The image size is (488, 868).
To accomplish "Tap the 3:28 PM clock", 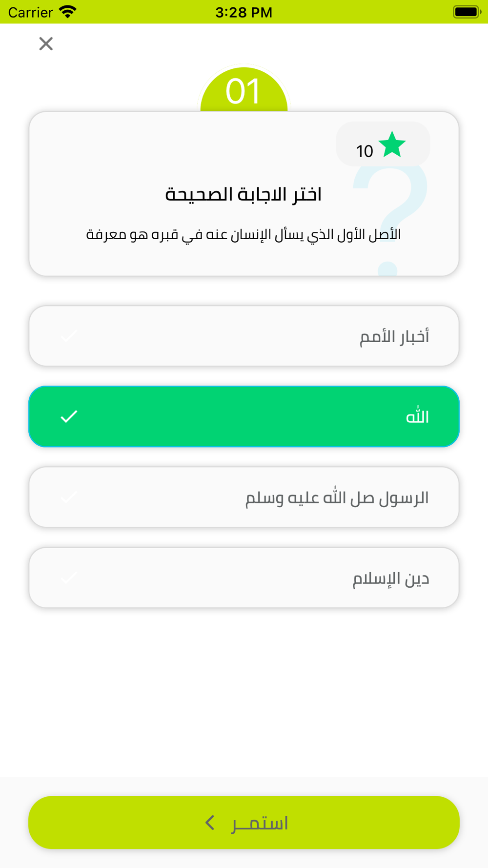I will pyautogui.click(x=244, y=12).
